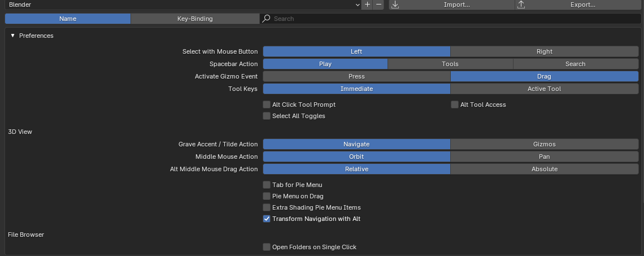Enable Alt Tool Access checkbox
Screen dimensions: 644x256
[x=455, y=105]
